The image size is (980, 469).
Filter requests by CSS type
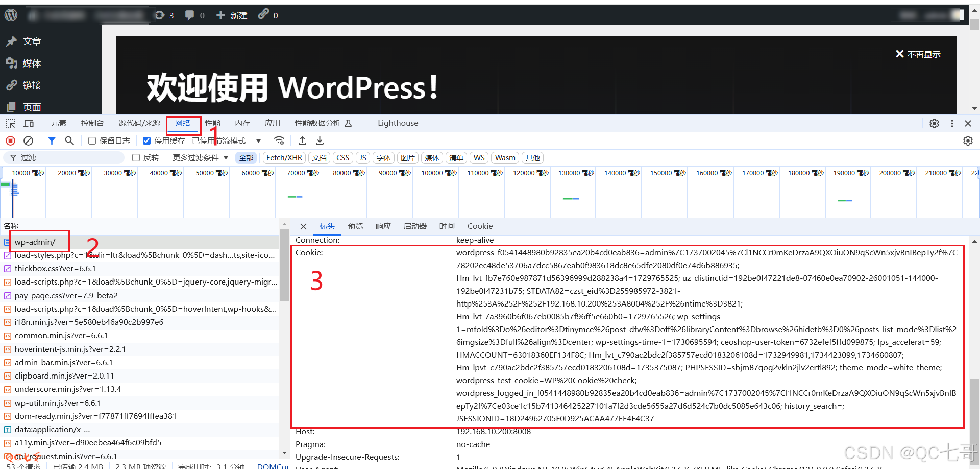pyautogui.click(x=343, y=158)
